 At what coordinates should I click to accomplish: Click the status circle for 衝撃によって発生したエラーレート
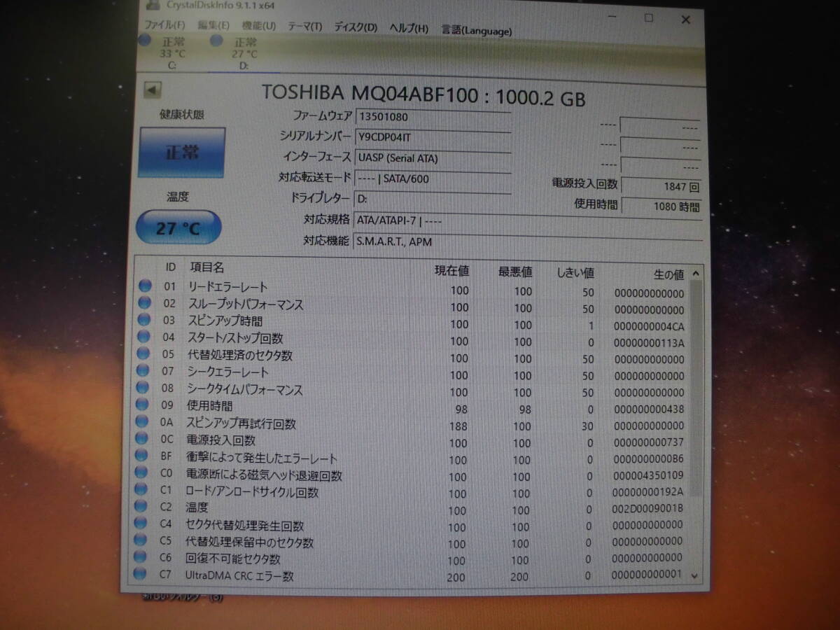click(x=142, y=455)
